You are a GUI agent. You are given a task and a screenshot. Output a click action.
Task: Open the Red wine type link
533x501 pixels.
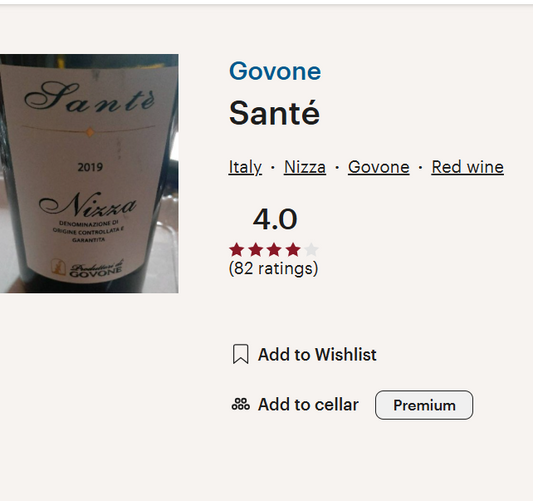467,167
